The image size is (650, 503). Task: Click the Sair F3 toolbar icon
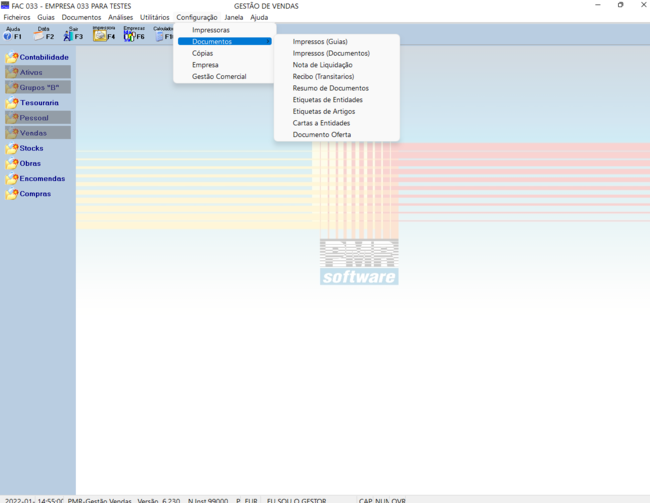click(73, 34)
